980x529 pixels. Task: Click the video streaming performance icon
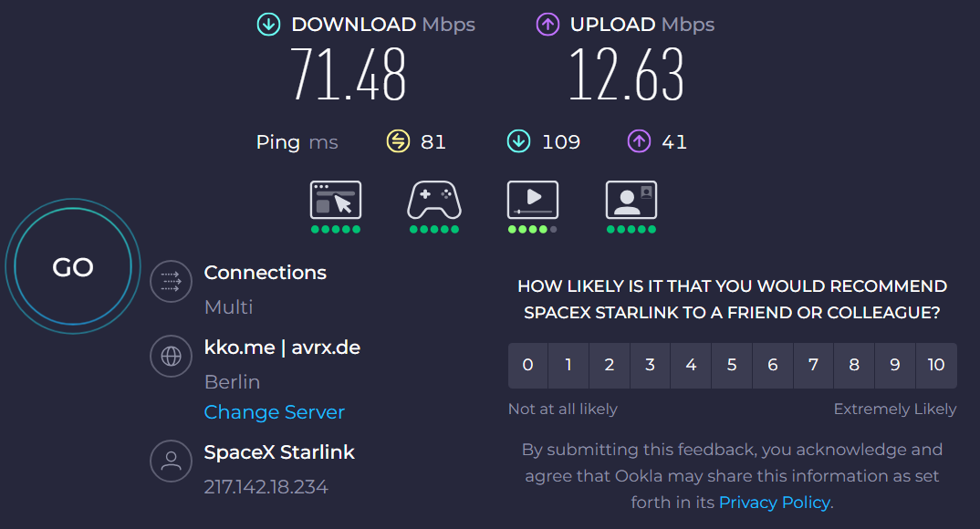pyautogui.click(x=533, y=200)
